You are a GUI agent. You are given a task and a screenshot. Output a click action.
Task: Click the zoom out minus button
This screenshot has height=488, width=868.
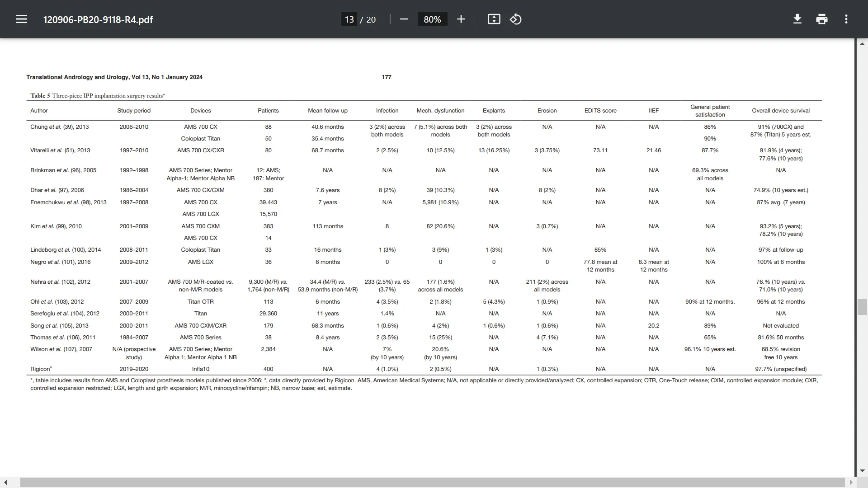[x=404, y=19]
